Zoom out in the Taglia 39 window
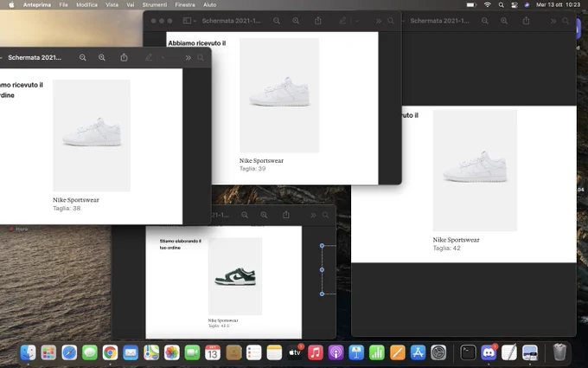 click(x=277, y=21)
